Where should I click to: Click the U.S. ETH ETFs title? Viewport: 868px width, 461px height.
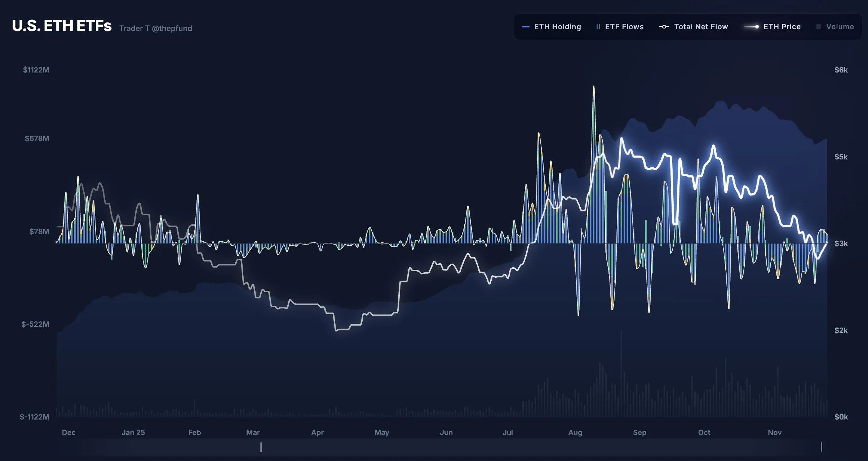61,26
